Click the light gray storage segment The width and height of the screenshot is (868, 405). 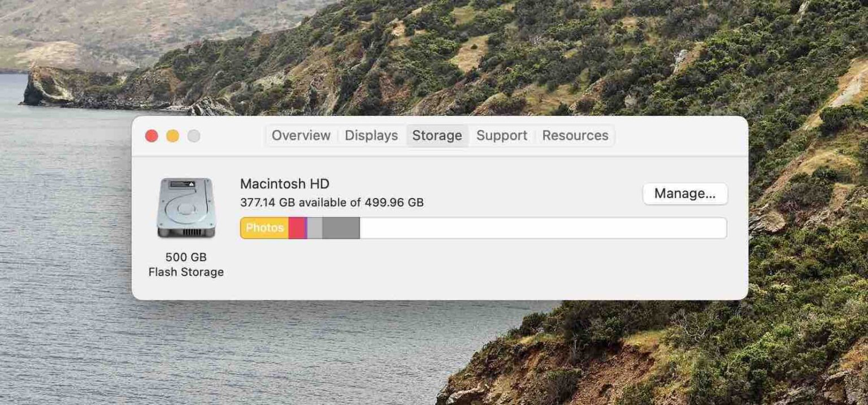tap(315, 228)
